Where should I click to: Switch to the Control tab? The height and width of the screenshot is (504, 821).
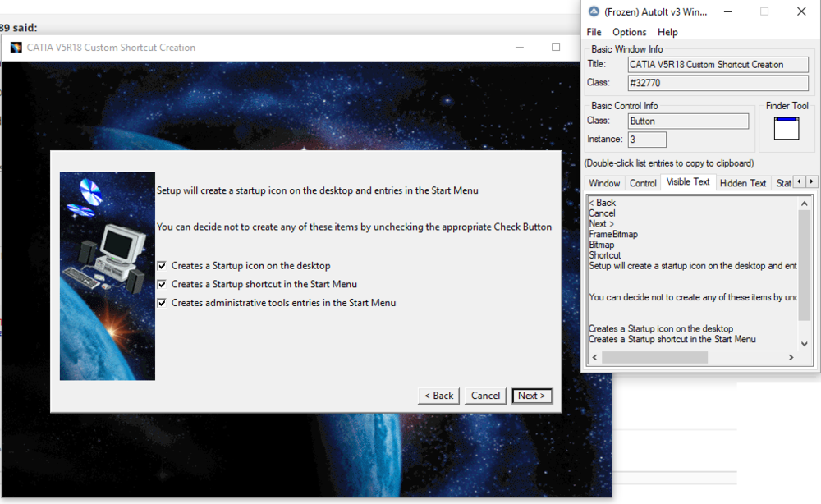click(x=643, y=183)
